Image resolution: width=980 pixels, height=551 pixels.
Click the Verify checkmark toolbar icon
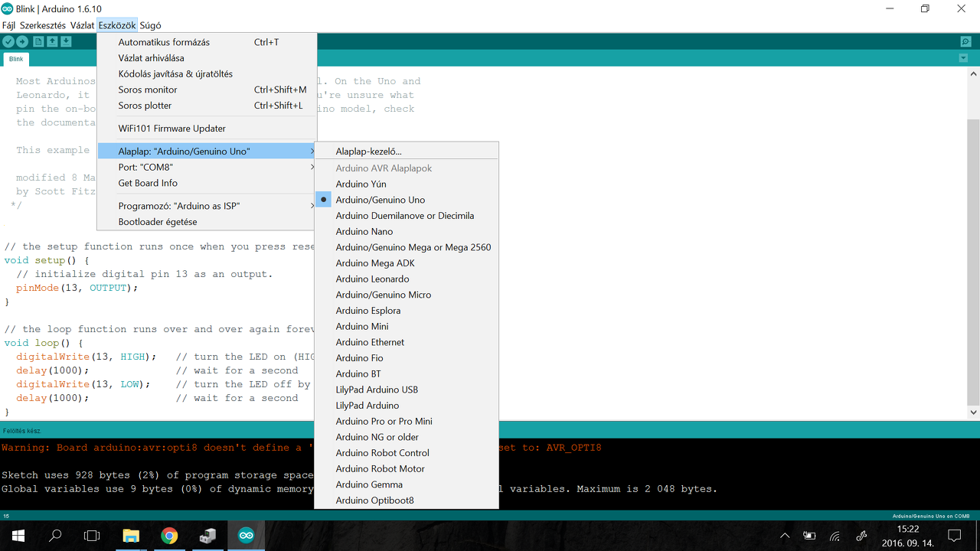9,41
